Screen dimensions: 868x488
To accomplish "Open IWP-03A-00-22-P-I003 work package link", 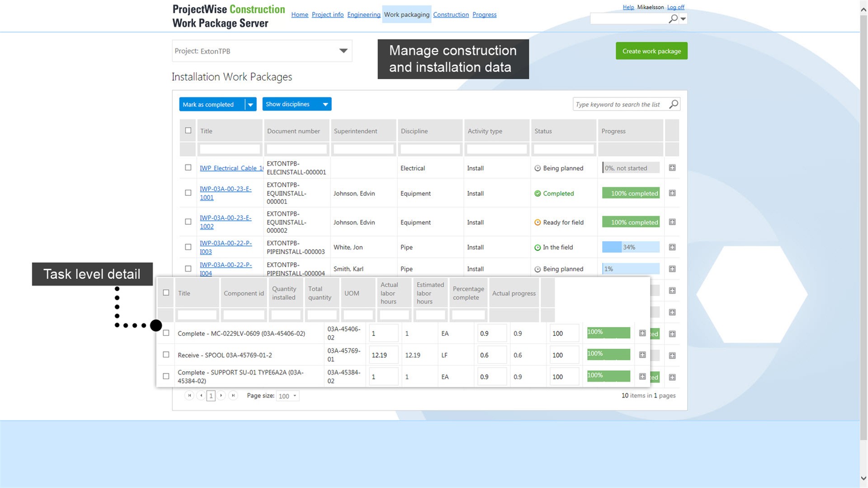I will pos(226,247).
